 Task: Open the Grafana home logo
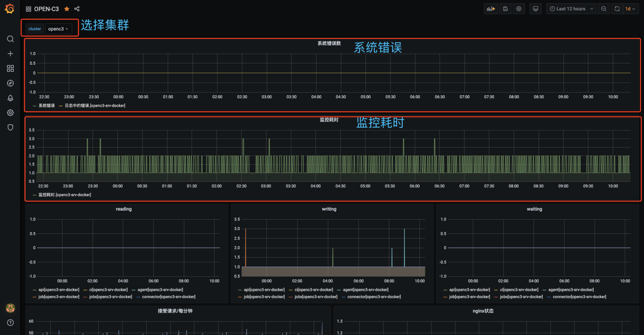tap(10, 9)
